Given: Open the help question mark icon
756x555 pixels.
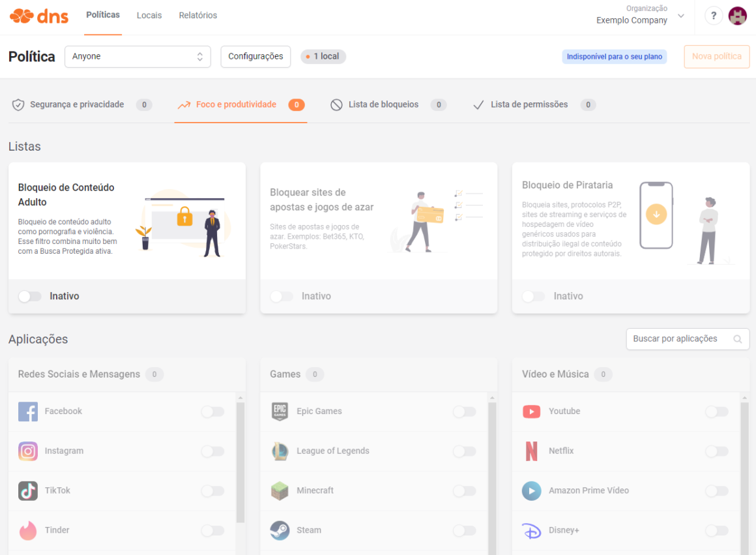Looking at the screenshot, I should tap(714, 16).
